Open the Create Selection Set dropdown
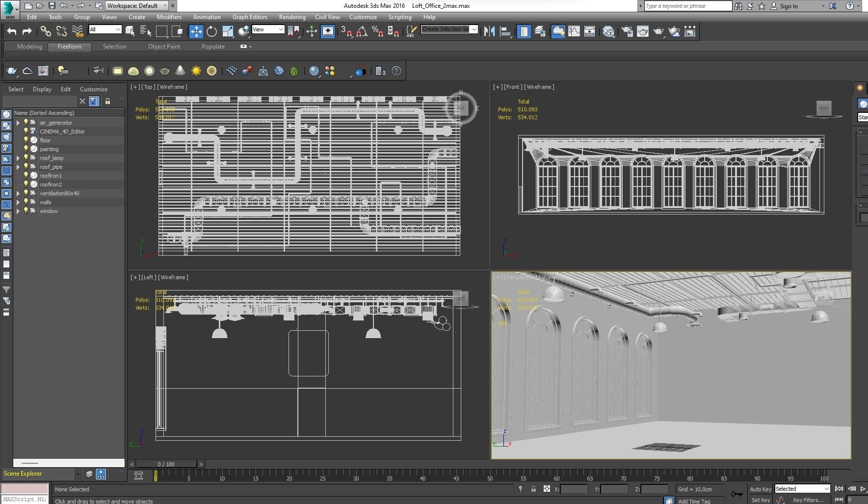The width and height of the screenshot is (868, 504). point(449,29)
